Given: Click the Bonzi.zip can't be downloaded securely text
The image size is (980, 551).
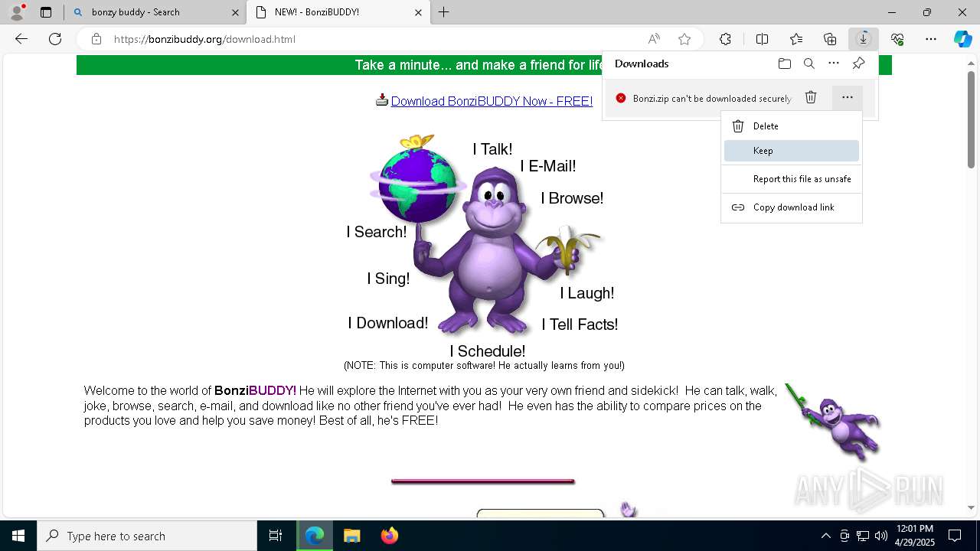Looking at the screenshot, I should 712,98.
